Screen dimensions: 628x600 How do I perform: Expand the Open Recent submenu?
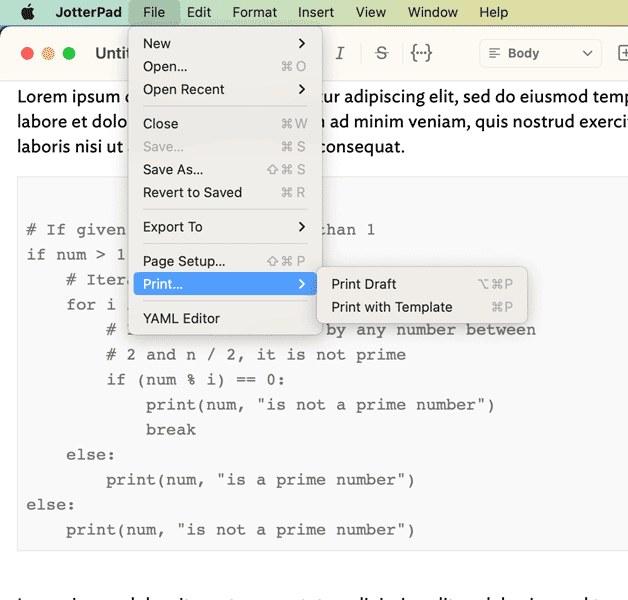225,89
